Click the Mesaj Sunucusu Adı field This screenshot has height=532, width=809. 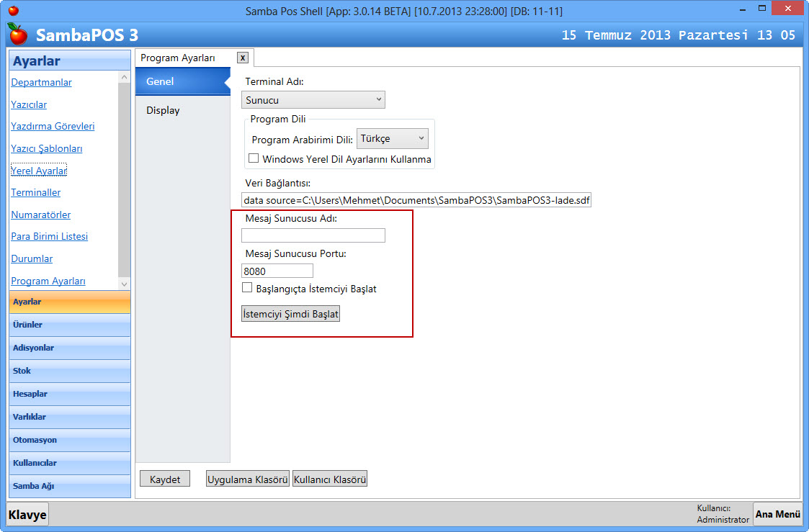coord(313,235)
